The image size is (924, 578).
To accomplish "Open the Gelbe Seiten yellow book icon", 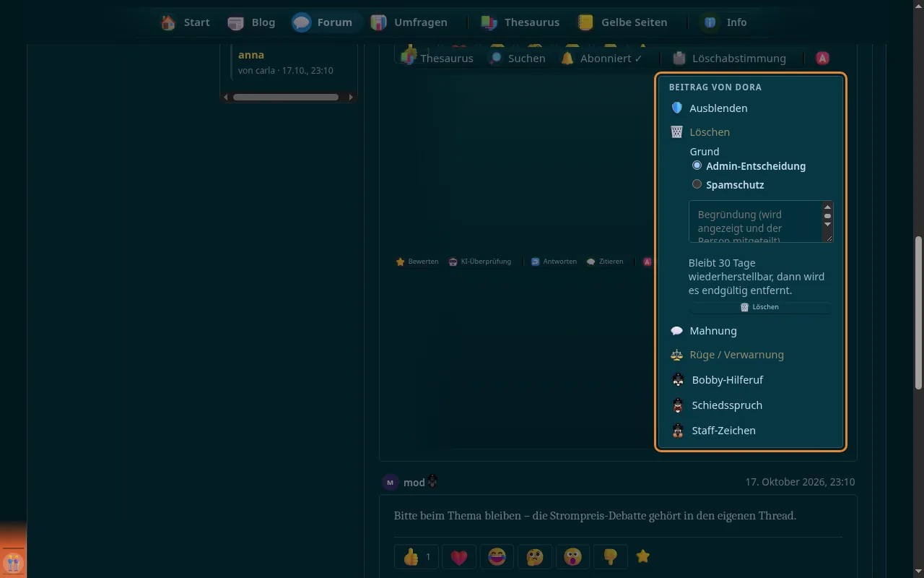I will [585, 22].
